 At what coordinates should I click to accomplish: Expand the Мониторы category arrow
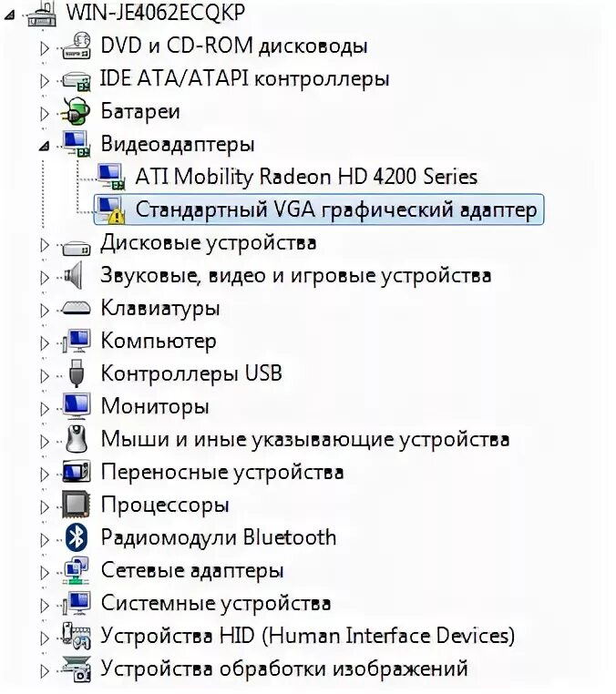(x=45, y=407)
